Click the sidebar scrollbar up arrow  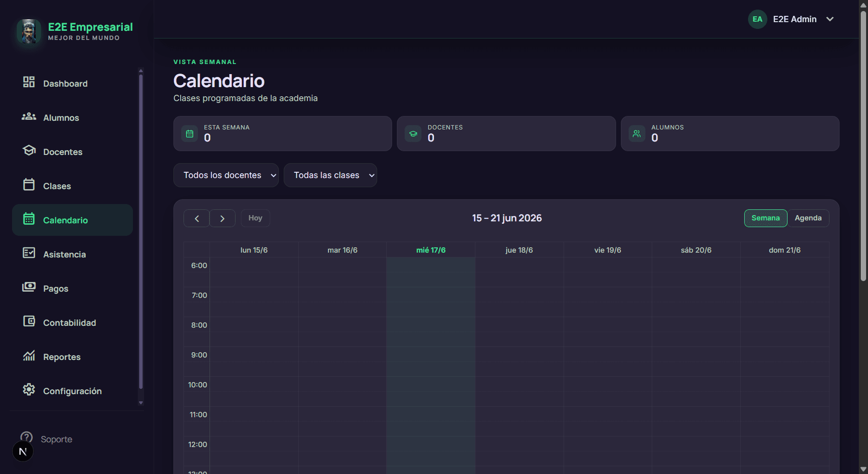tap(141, 71)
